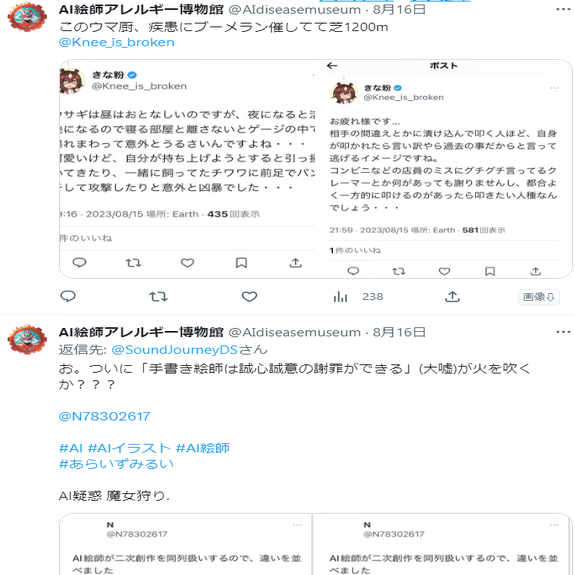This screenshot has height=575, width=575.
Task: Select the #AI絵師 hashtag
Action: coord(203,448)
